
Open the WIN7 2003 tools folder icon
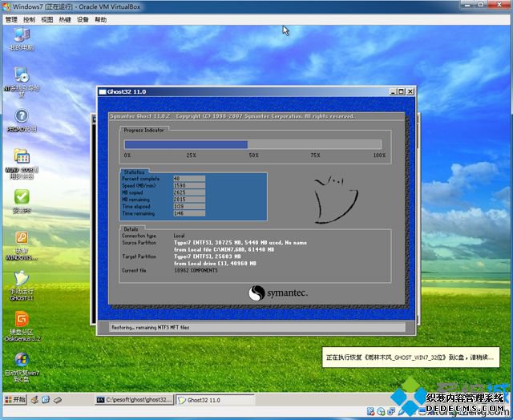22,164
